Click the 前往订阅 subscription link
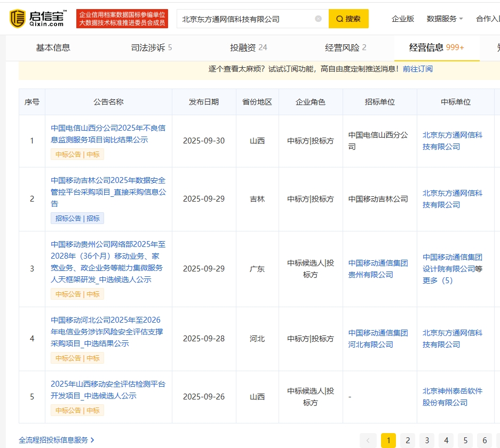The width and height of the screenshot is (500, 448). (418, 69)
